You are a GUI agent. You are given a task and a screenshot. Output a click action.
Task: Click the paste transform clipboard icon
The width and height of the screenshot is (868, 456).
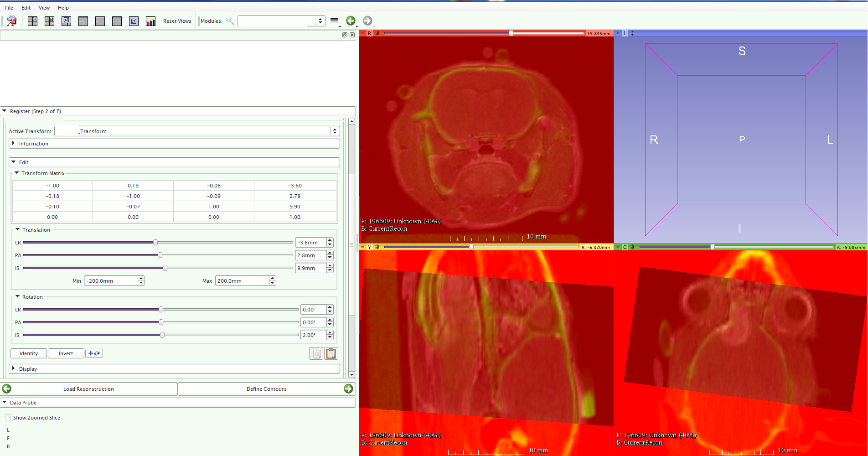point(331,353)
